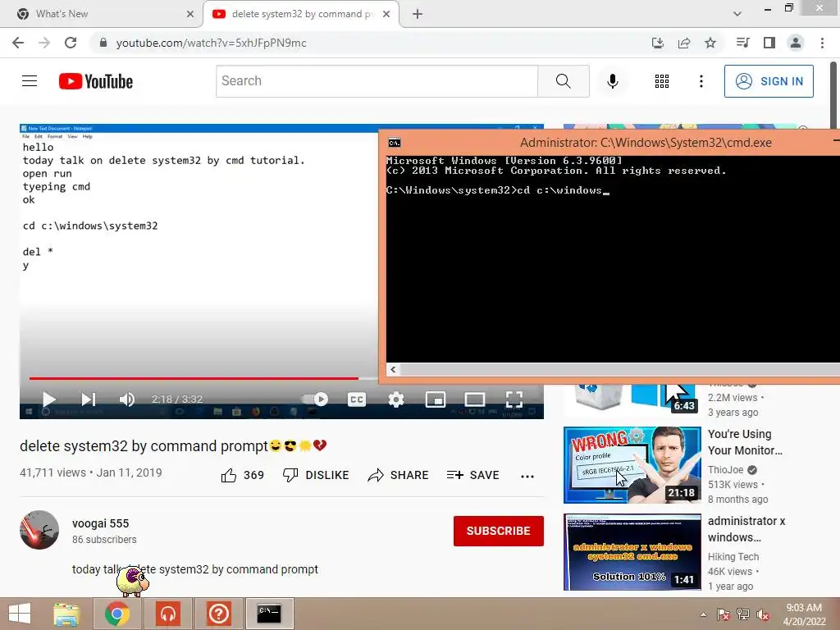Viewport: 840px width, 630px height.
Task: Bookmark this page star
Action: (x=710, y=43)
